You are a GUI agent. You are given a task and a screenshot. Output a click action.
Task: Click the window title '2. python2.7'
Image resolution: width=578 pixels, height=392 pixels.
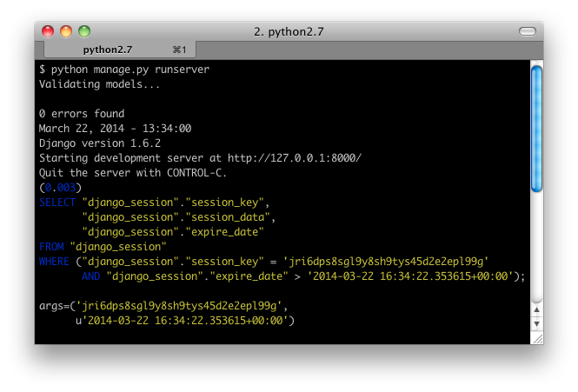(x=289, y=31)
